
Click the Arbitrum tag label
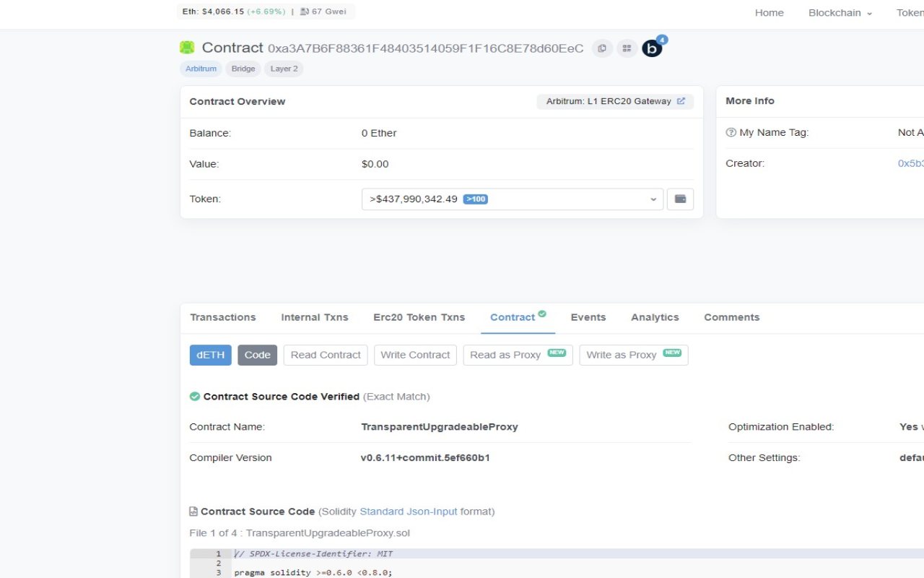(x=201, y=69)
